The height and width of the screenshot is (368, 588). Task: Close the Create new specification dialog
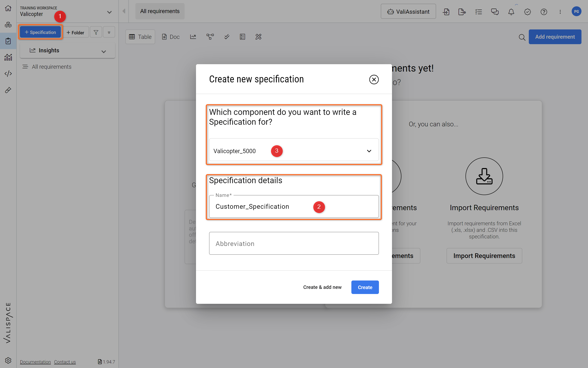pyautogui.click(x=374, y=79)
